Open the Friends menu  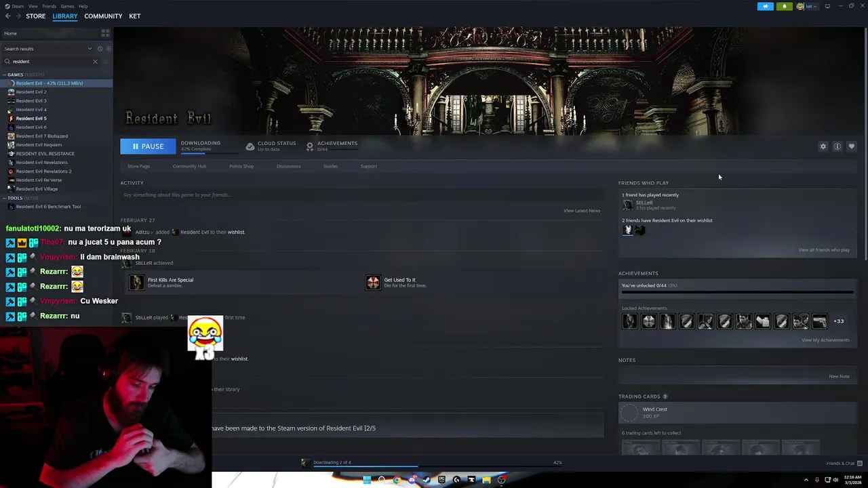click(50, 6)
